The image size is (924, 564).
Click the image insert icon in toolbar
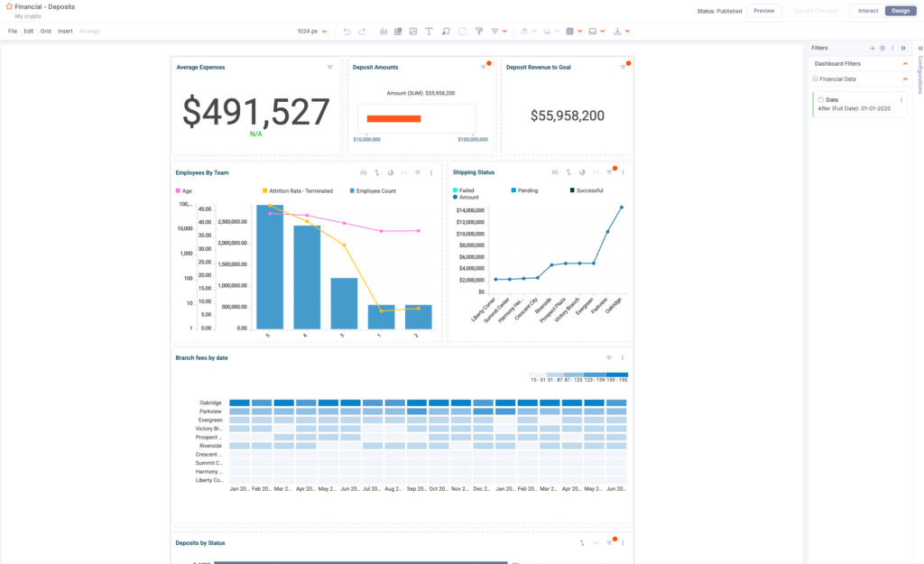(413, 31)
